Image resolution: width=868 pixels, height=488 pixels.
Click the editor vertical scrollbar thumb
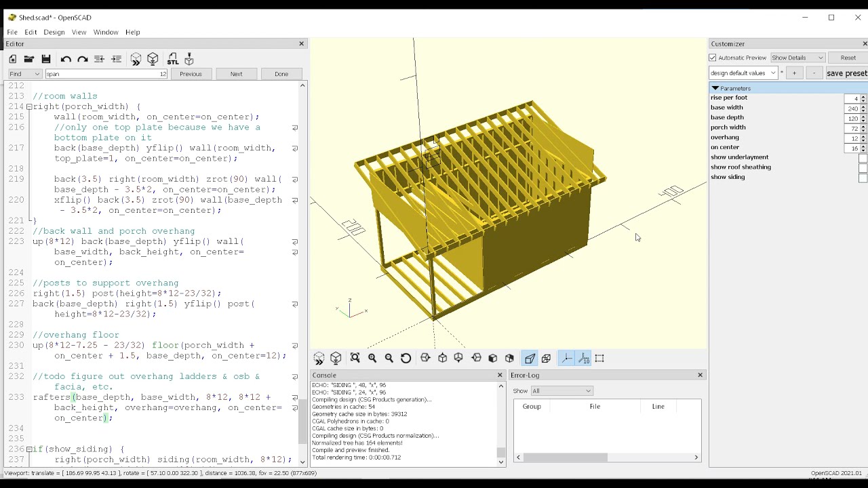302,420
